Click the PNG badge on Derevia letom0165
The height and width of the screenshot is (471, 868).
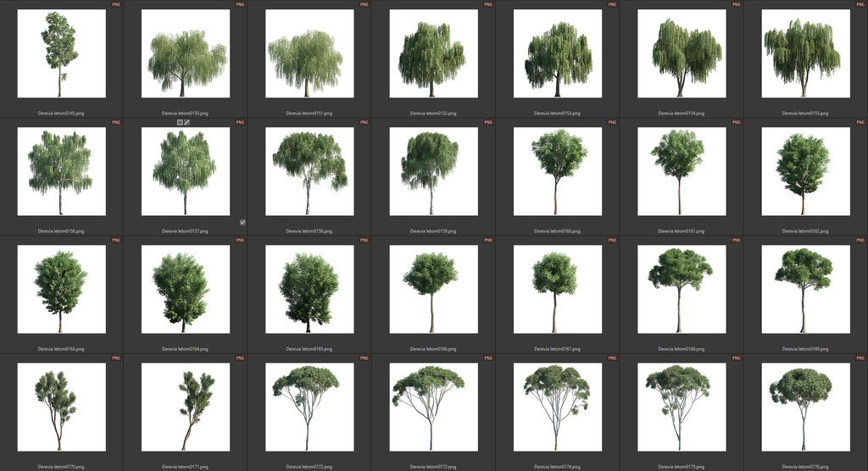point(364,241)
